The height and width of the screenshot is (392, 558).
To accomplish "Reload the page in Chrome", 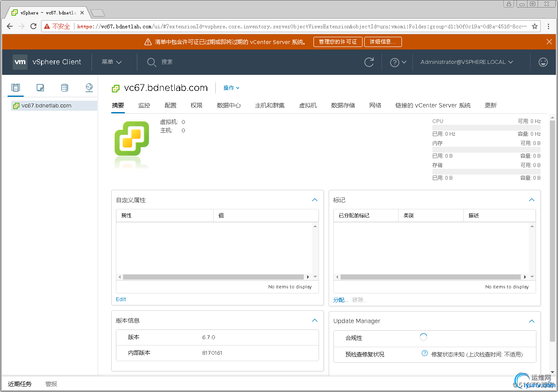I will click(x=33, y=26).
